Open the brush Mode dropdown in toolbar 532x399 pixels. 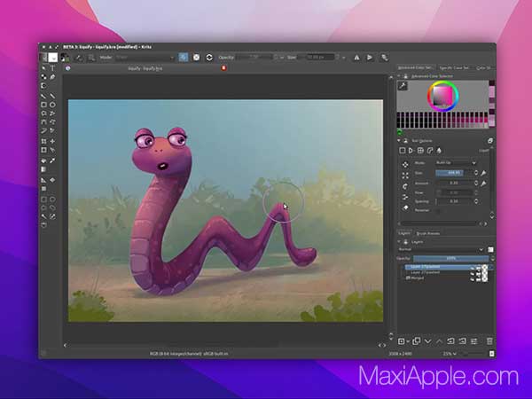click(145, 58)
